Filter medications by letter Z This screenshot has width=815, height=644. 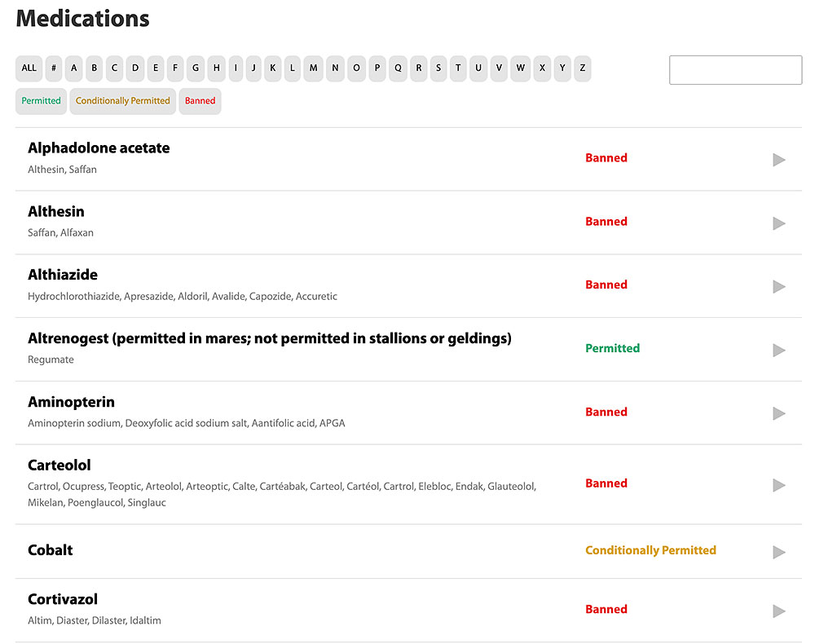(582, 68)
